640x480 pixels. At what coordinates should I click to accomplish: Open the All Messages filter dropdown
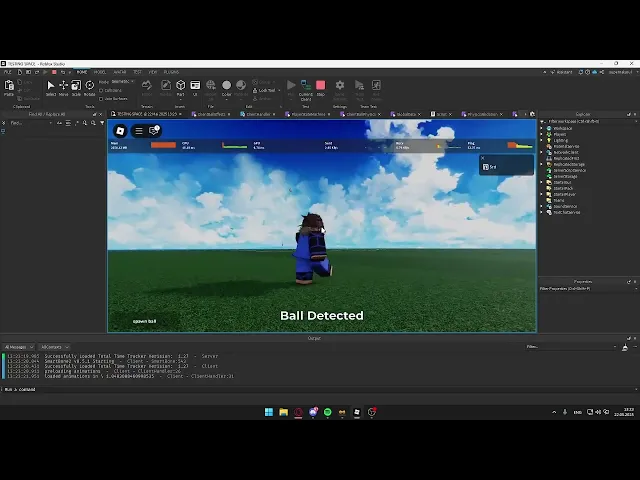18,347
